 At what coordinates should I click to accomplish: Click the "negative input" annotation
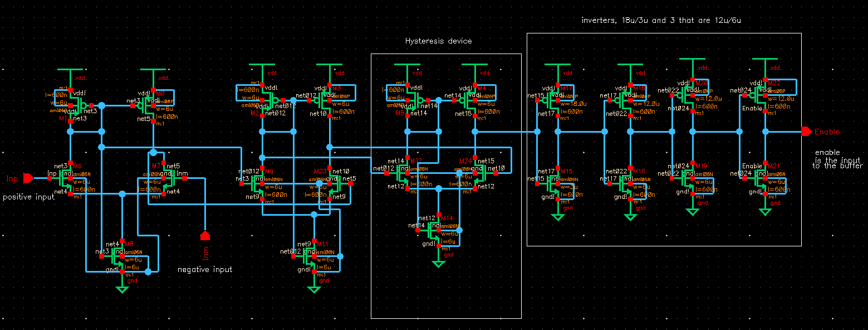205,269
